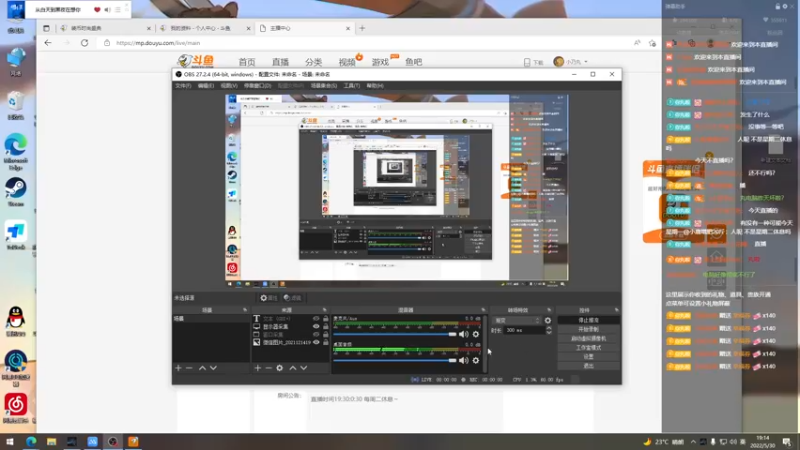Open scene transition properties gear

pyautogui.click(x=548, y=320)
